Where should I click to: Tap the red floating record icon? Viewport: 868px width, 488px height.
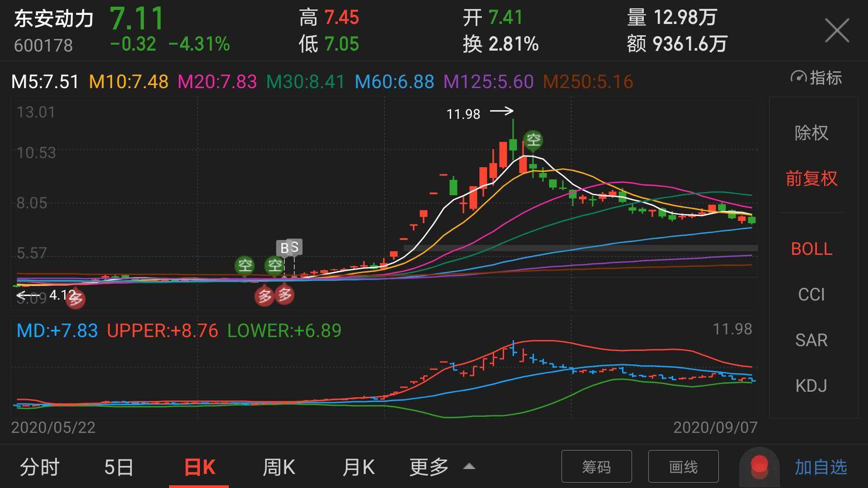pos(759,466)
